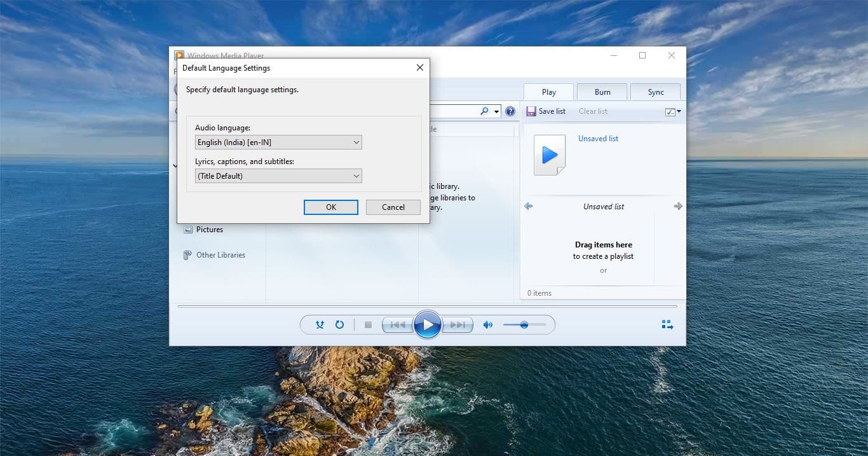Switch to the Burn tab
This screenshot has height=456, width=868.
coord(601,92)
